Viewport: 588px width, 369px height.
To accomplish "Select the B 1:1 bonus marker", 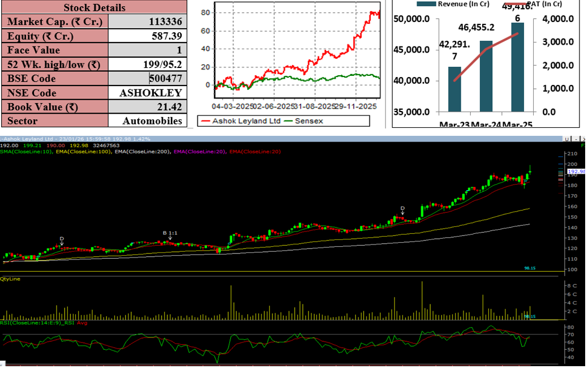I will pyautogui.click(x=170, y=233).
